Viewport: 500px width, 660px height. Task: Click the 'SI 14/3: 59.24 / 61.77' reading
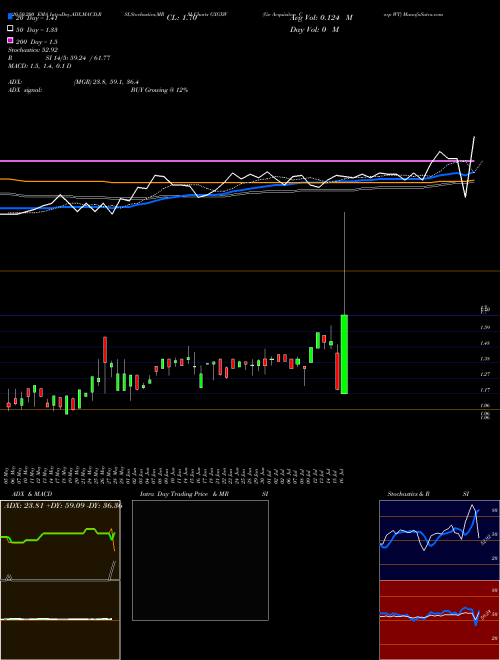click(x=78, y=58)
